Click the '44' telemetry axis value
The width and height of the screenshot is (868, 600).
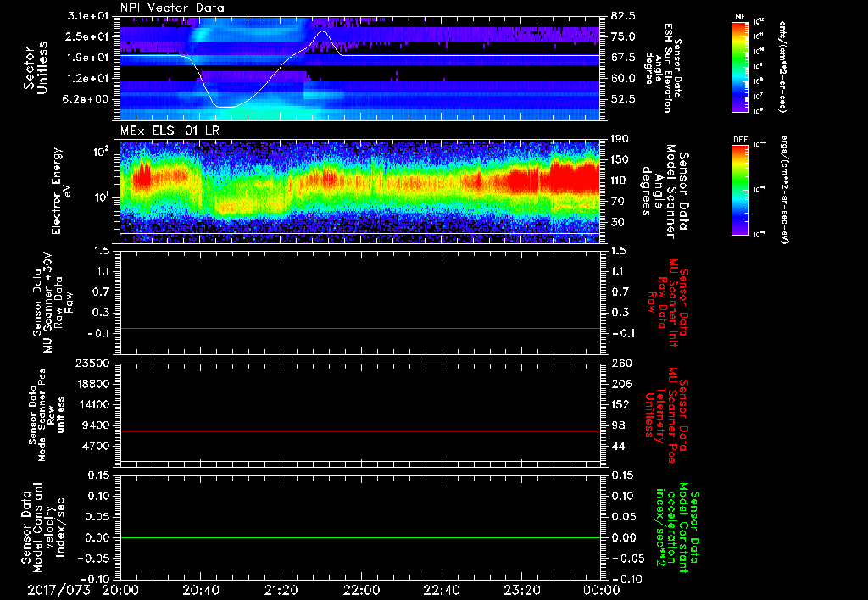coord(618,446)
